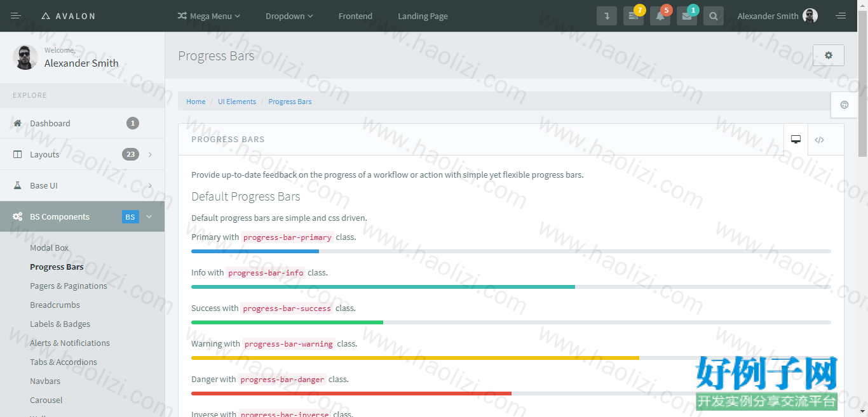
Task: Click the page settings gear button
Action: 829,55
